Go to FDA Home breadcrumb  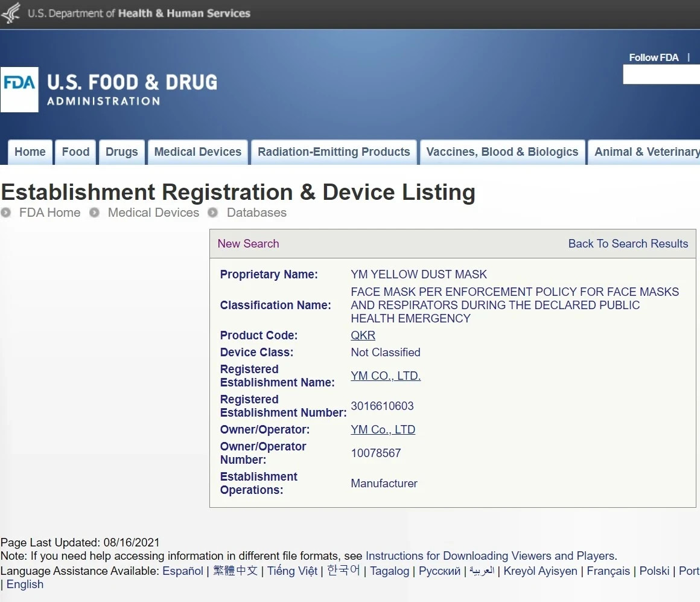tap(50, 213)
